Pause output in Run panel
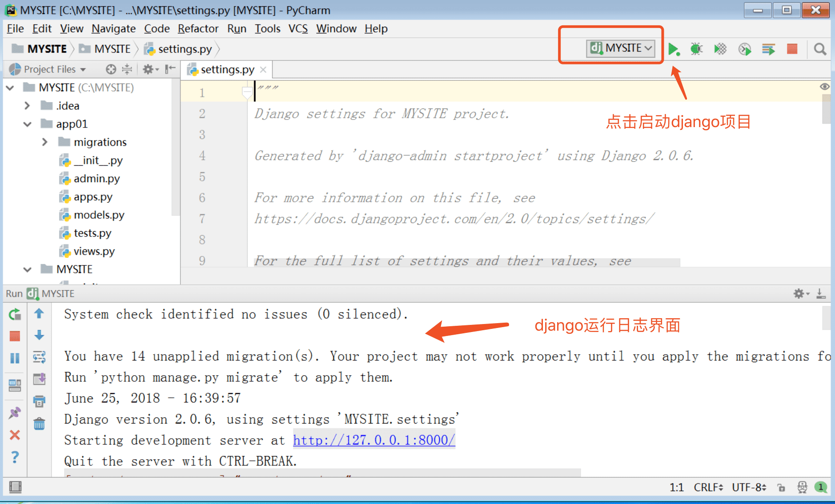The height and width of the screenshot is (504, 835). [x=15, y=358]
